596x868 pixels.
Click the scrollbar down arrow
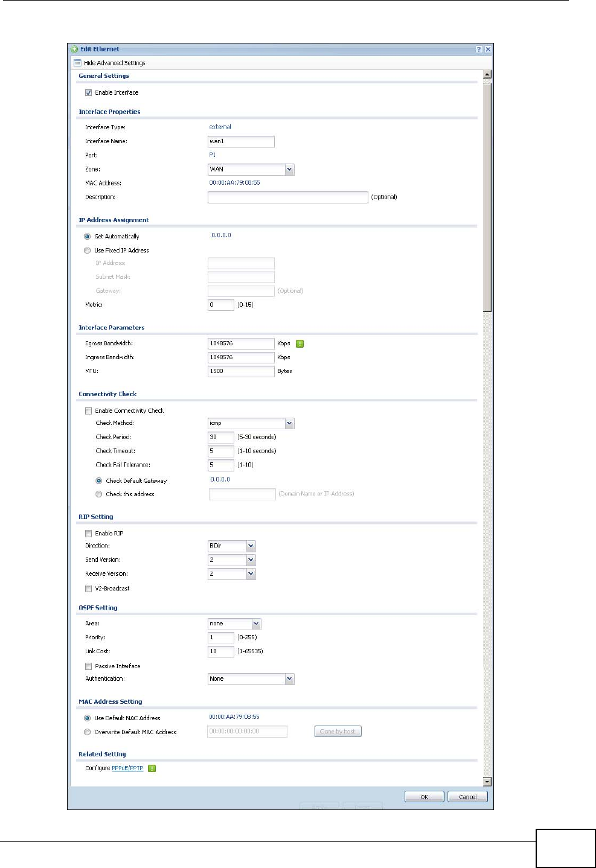[487, 782]
